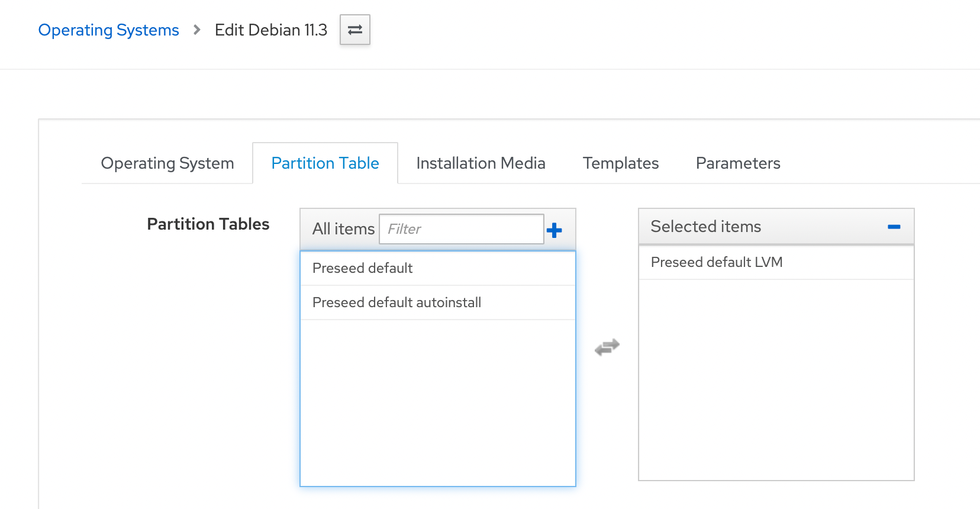Go back to Operating Systems list
Screen dimensions: 980x509
point(108,30)
